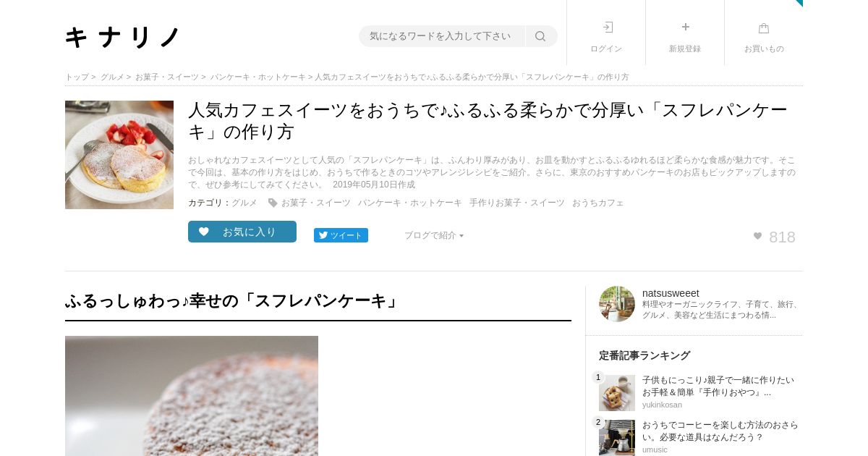Click natsusweeet's profile avatar
The width and height of the screenshot is (868, 456).
pyautogui.click(x=617, y=304)
